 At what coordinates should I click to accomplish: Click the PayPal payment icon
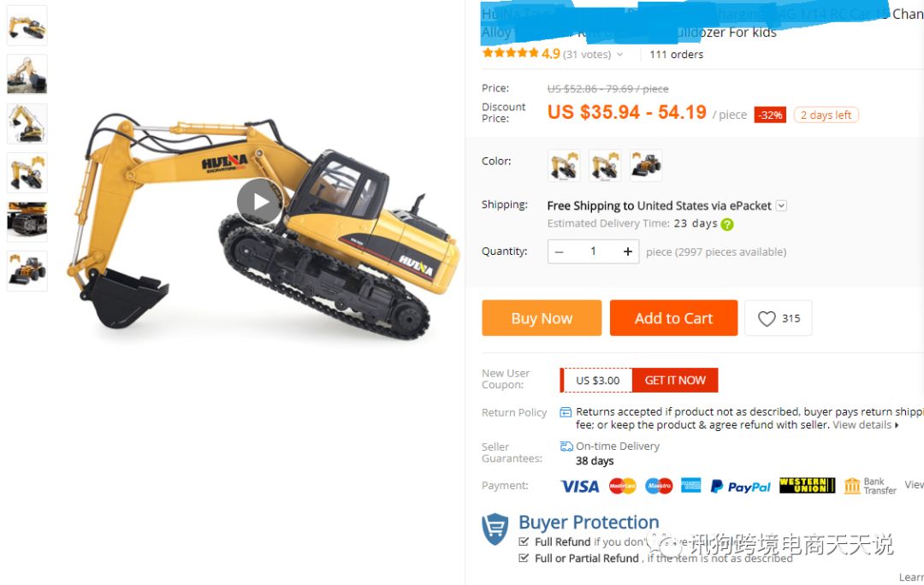[741, 487]
